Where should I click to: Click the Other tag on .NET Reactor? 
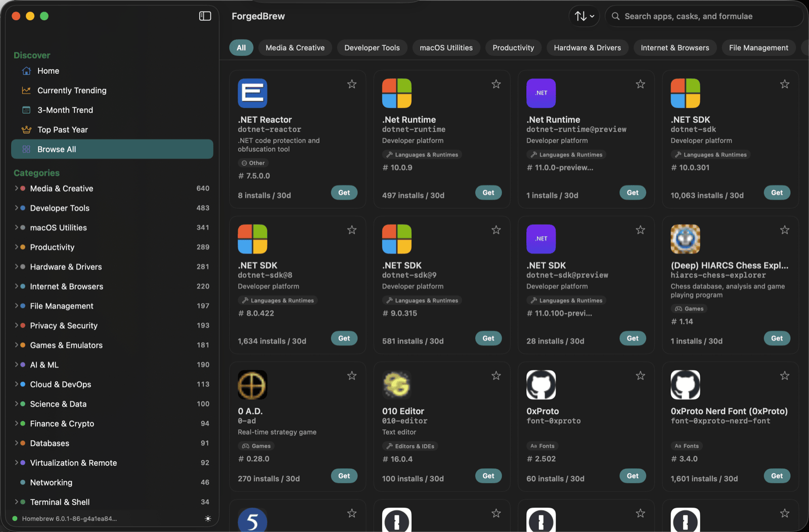[253, 163]
